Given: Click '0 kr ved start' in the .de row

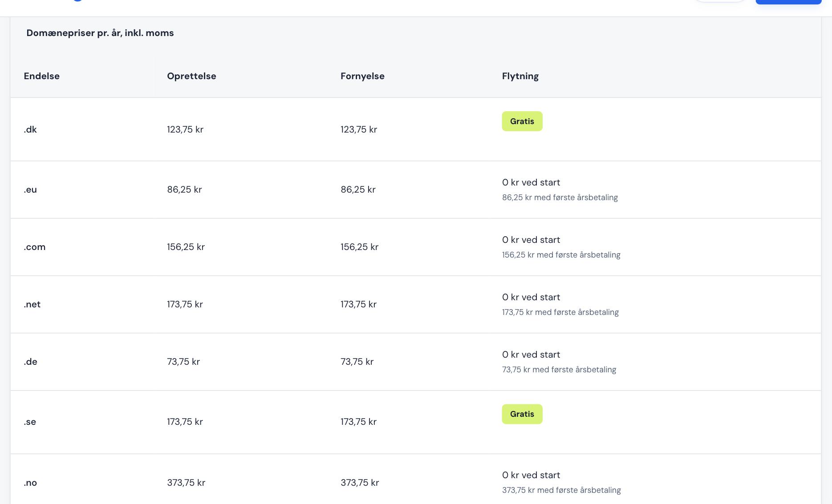Looking at the screenshot, I should click(x=531, y=355).
